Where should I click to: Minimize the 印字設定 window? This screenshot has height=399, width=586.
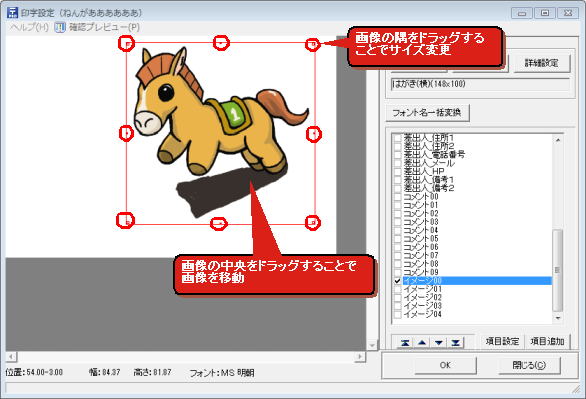coord(522,13)
